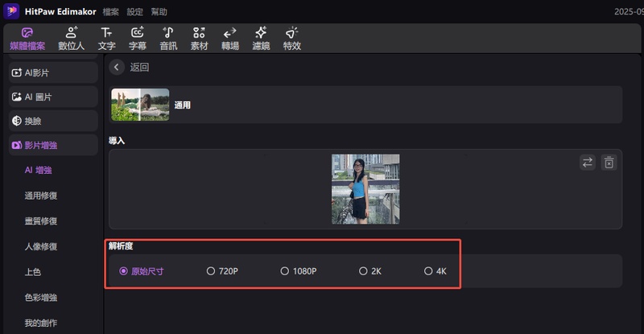Viewport: 644px width, 334px height.
Task: Expand the AI影片 sidebar category
Action: pos(52,72)
